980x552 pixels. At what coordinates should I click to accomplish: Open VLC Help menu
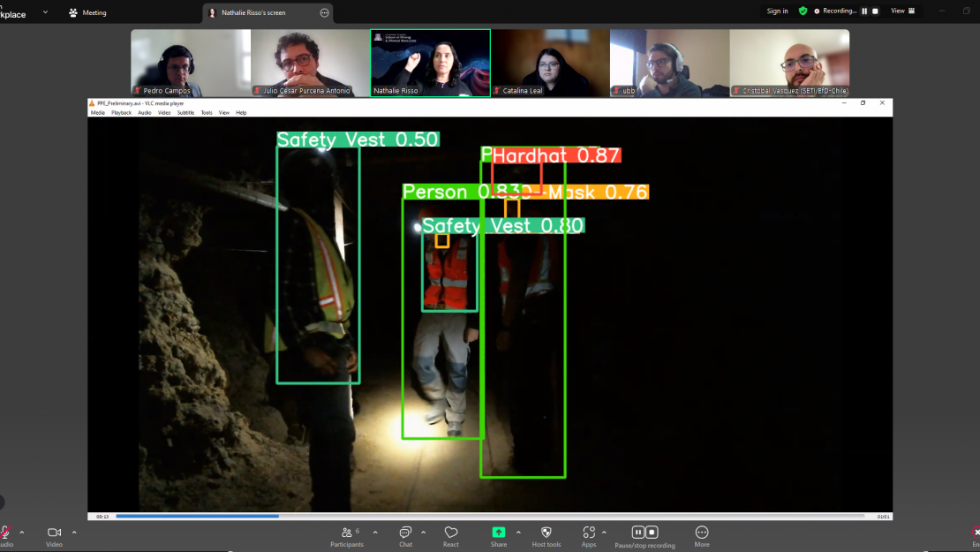(x=241, y=113)
